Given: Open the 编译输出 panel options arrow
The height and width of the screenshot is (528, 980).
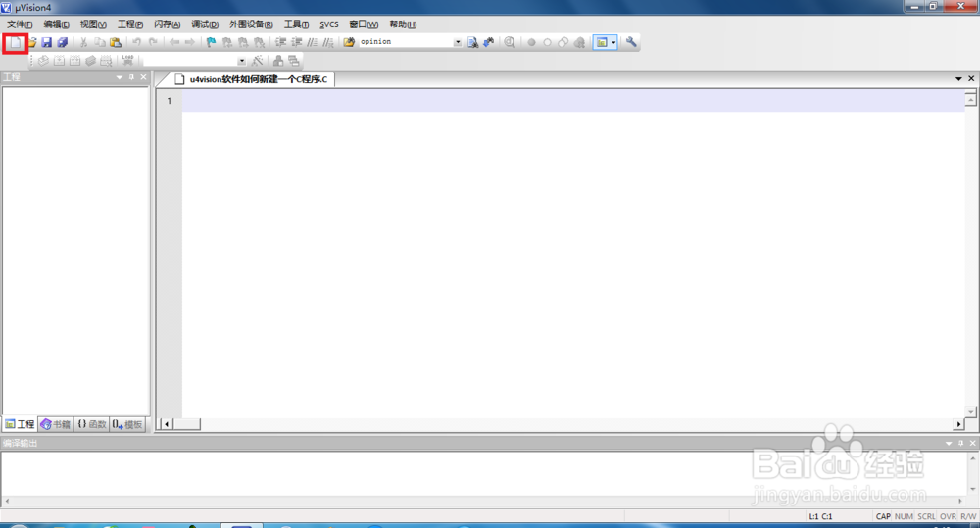Looking at the screenshot, I should point(949,443).
